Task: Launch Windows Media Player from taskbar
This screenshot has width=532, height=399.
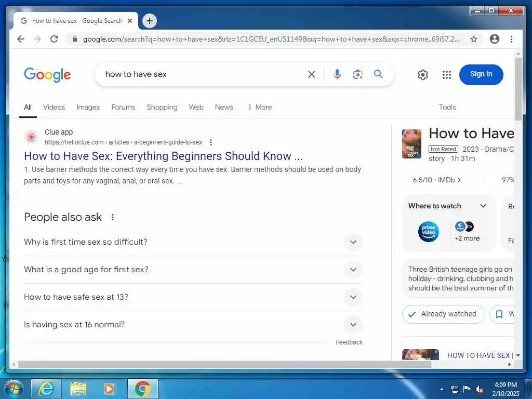Action: (x=110, y=389)
